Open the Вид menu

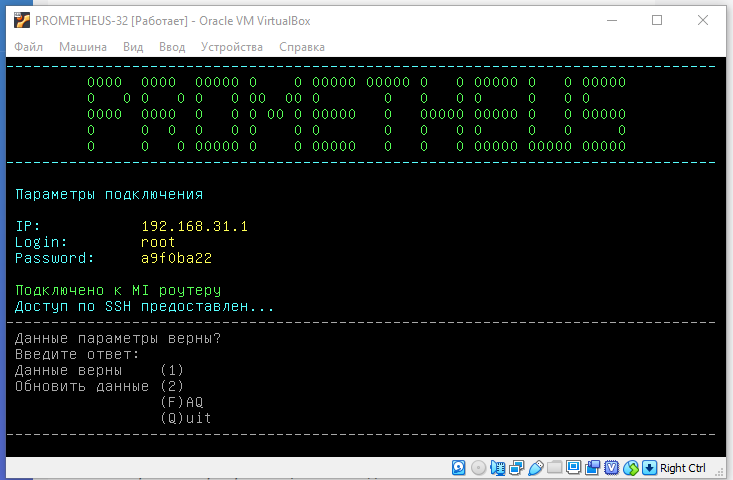pos(133,47)
